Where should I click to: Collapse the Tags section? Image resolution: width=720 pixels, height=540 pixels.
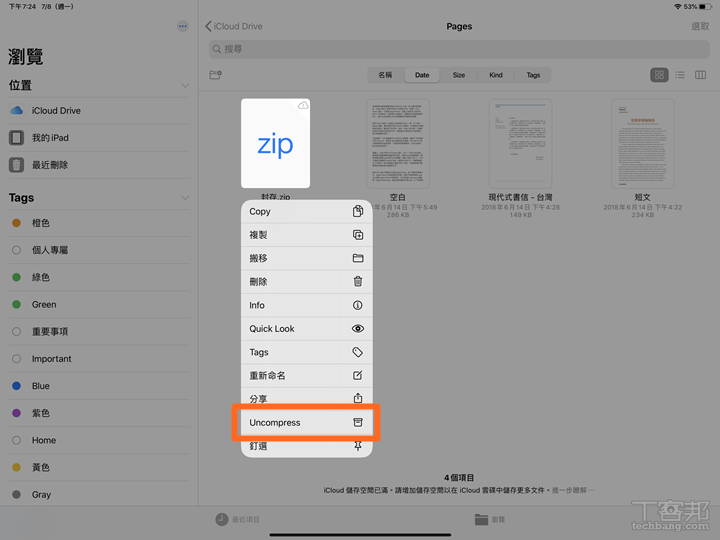click(x=185, y=198)
